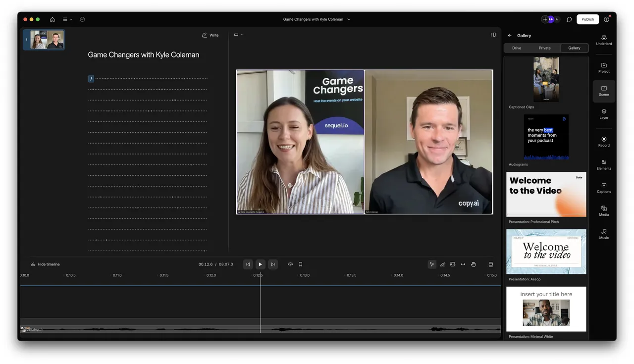Click the add collaborator plus icon
This screenshot has height=364, width=634.
545,19
